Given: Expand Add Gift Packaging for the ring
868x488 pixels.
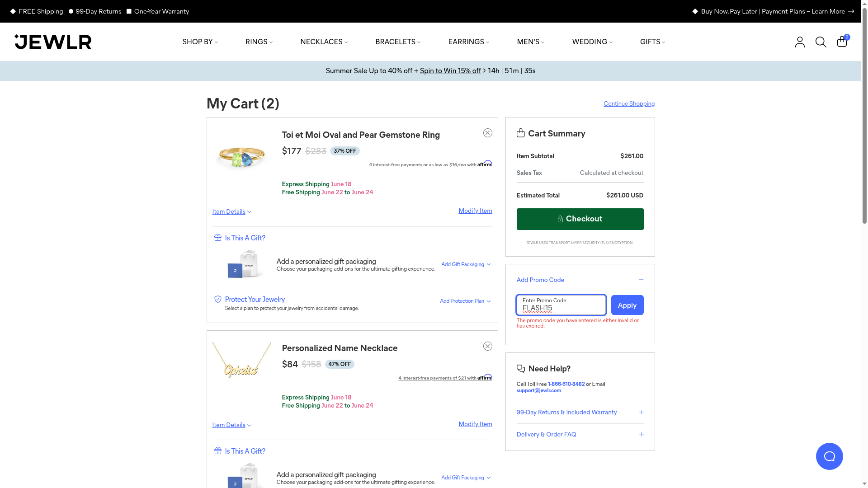Looking at the screenshot, I should click(466, 264).
